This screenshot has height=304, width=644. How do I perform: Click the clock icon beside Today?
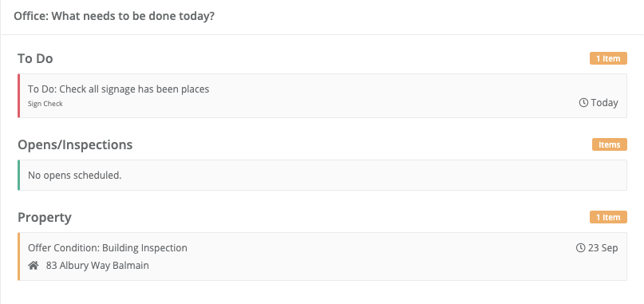click(583, 103)
